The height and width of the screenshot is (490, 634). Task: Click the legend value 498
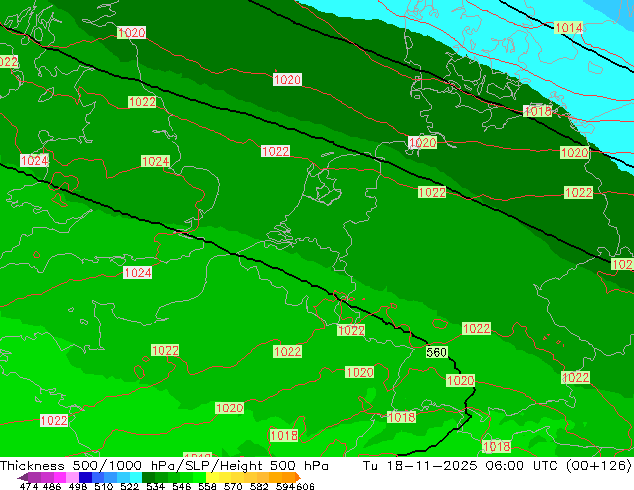coord(78,486)
